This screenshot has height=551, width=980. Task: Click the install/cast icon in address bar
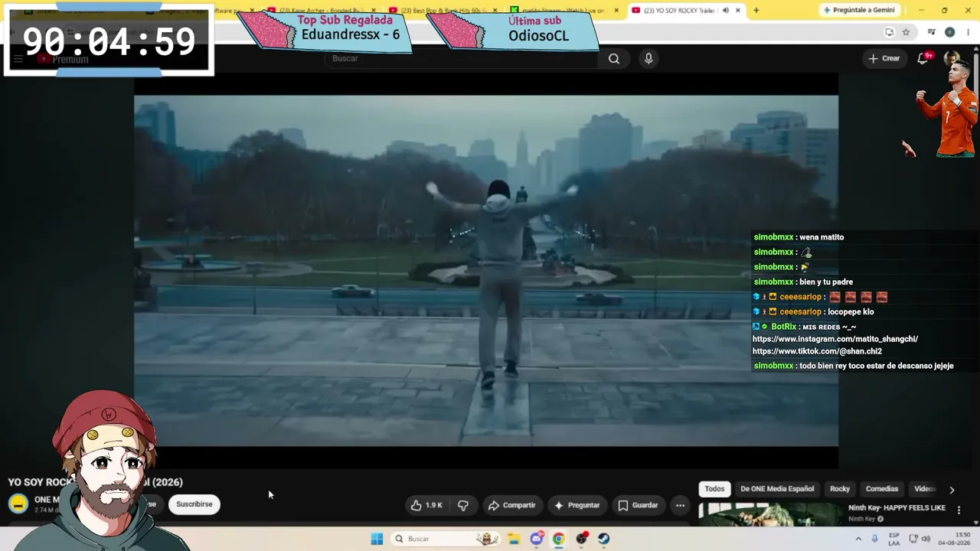pyautogui.click(x=889, y=32)
